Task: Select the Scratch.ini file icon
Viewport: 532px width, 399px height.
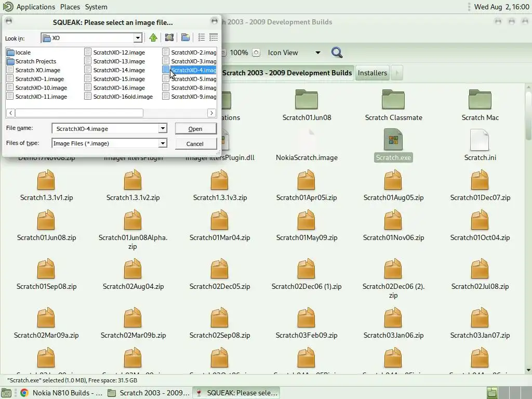Action: tap(480, 139)
